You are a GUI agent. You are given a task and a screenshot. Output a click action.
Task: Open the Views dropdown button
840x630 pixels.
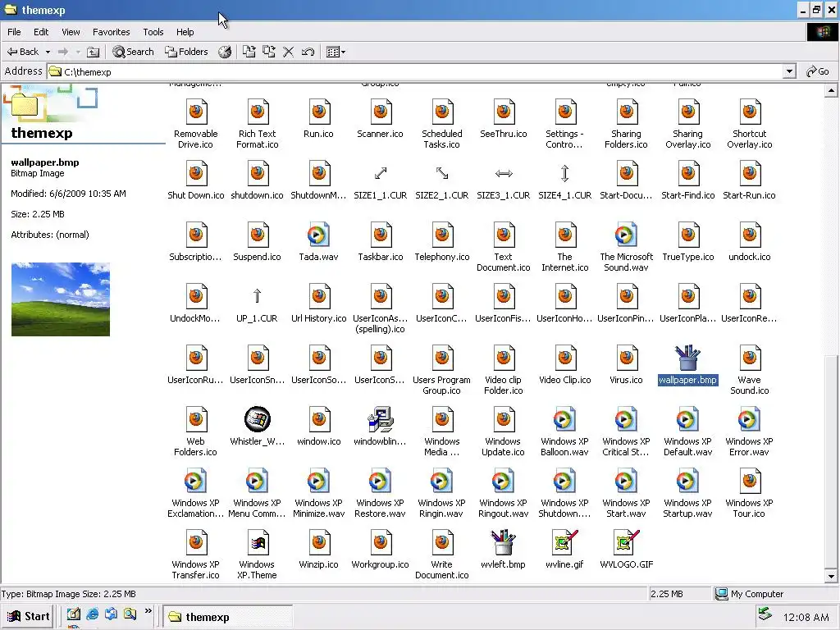(x=336, y=52)
